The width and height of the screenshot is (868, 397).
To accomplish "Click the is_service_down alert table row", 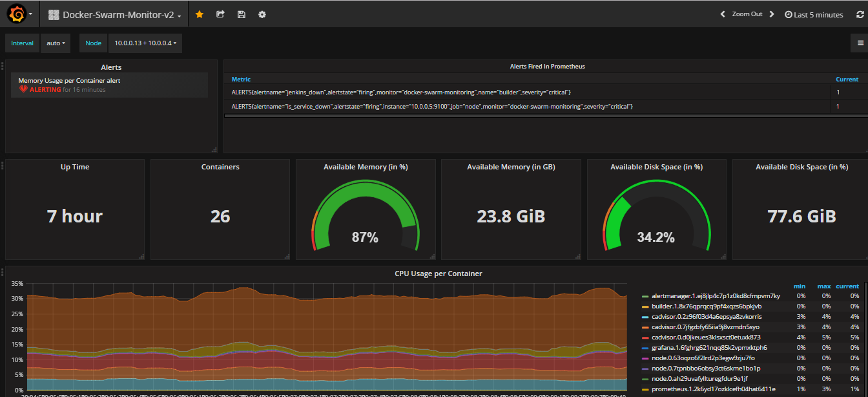I will [x=545, y=106].
